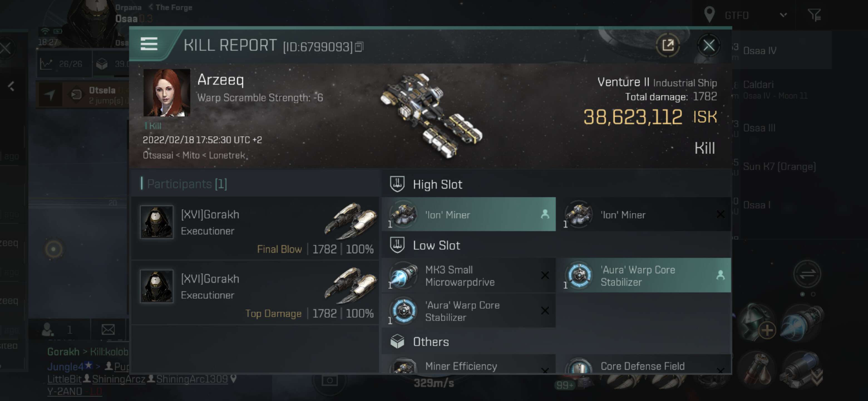This screenshot has height=401, width=868.
Task: Collapse the Low Slot section
Action: point(436,245)
